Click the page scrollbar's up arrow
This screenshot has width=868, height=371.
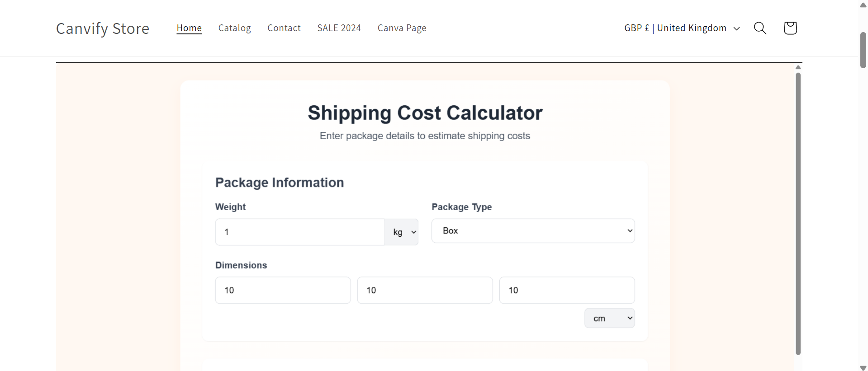click(x=863, y=5)
